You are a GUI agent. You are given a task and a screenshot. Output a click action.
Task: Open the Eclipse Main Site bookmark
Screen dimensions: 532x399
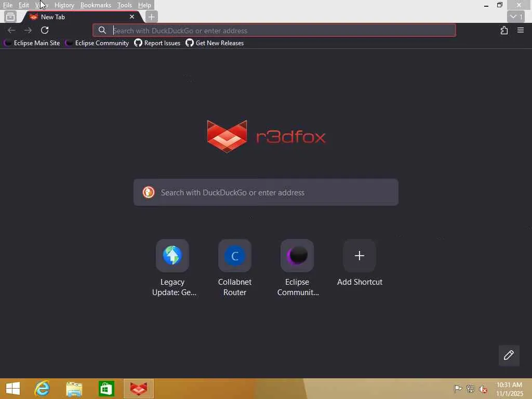(32, 43)
